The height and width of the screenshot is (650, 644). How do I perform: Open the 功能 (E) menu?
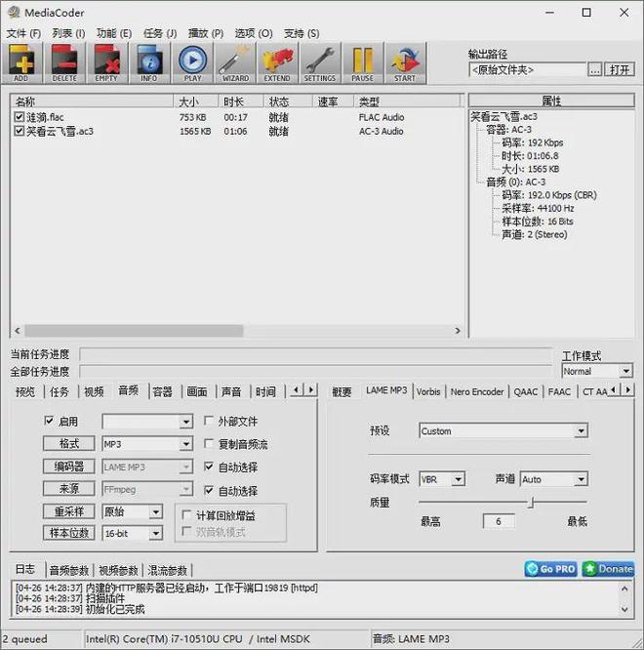pyautogui.click(x=114, y=33)
